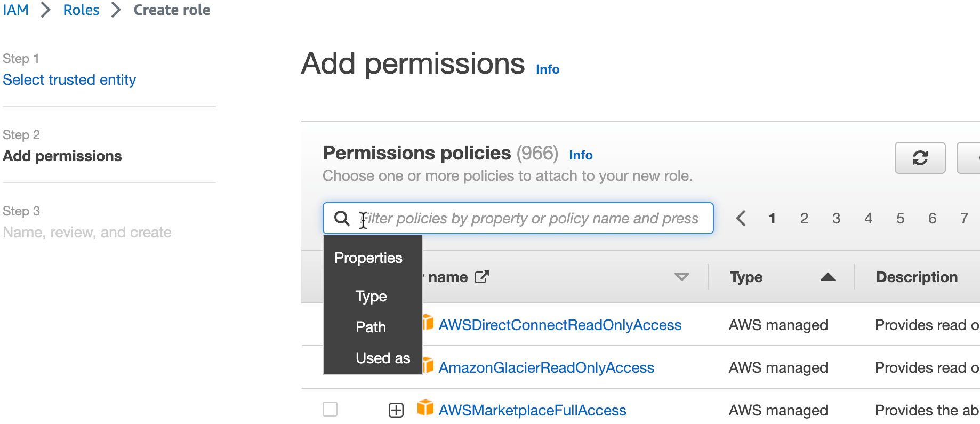Click the refresh policies icon button
The height and width of the screenshot is (424, 980).
[x=920, y=158]
